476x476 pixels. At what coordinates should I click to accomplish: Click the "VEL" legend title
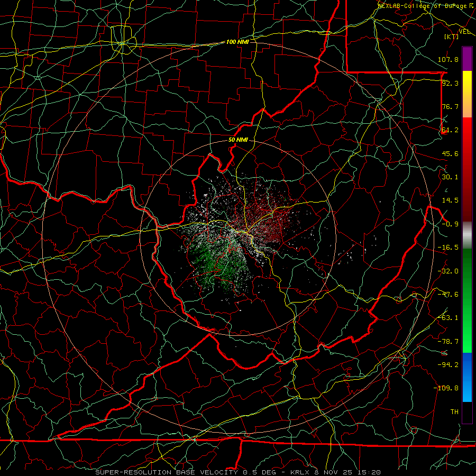[x=465, y=32]
